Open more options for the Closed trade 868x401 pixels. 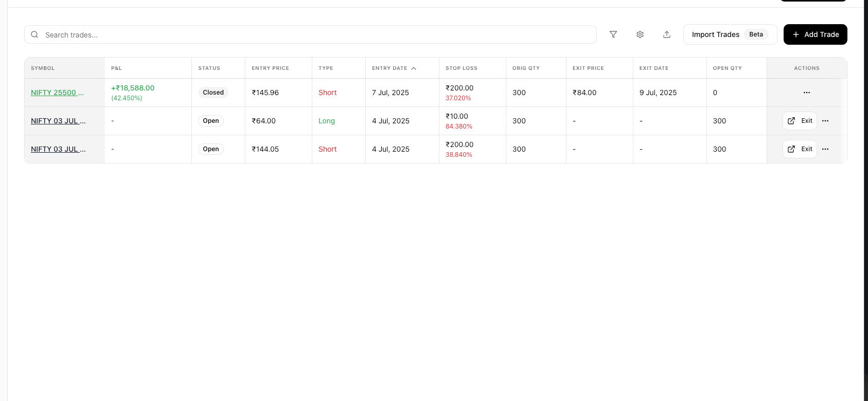807,93
